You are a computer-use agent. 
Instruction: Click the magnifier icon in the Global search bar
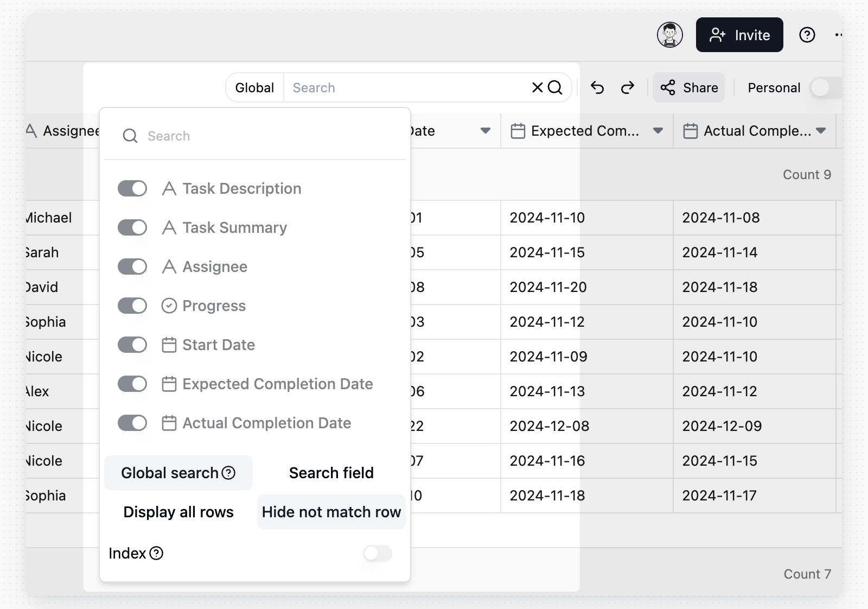pyautogui.click(x=555, y=87)
